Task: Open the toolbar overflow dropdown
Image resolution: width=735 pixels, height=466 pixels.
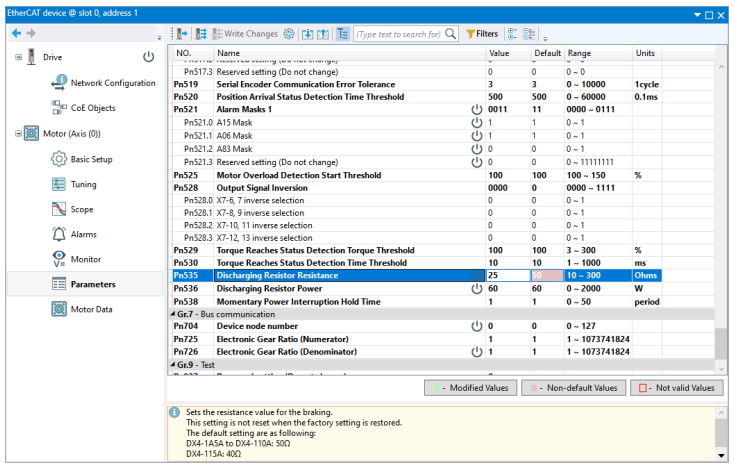Action: 545,38
